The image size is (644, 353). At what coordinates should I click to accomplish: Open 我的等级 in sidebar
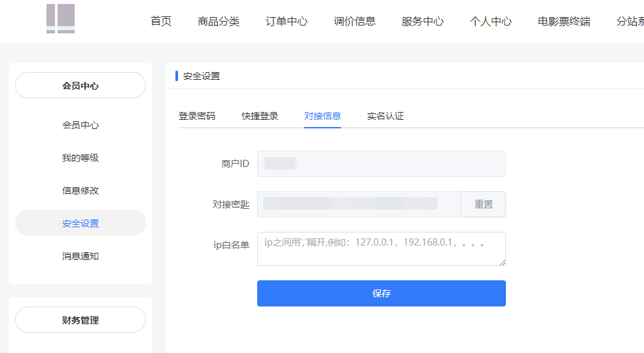tap(80, 158)
